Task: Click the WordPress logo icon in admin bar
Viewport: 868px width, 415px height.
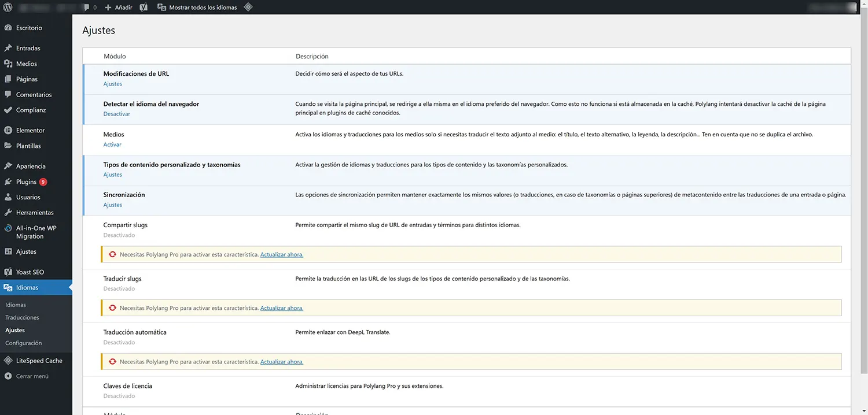Action: point(8,8)
